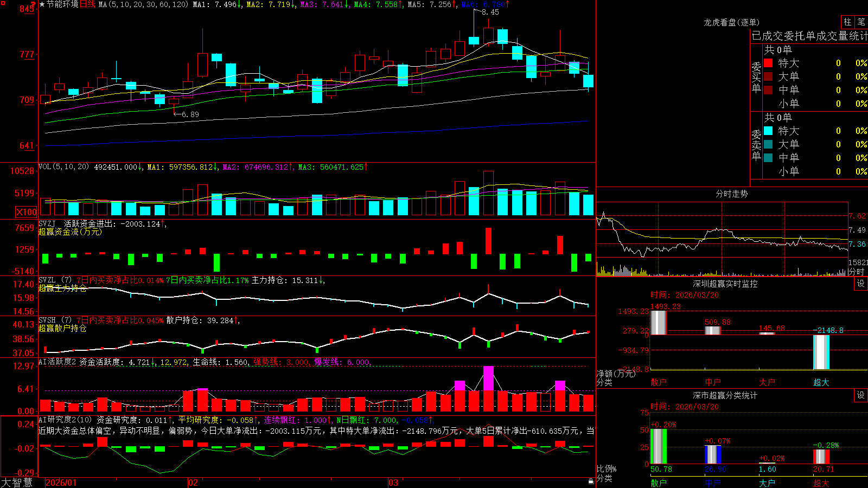868x488 pixels.
Task: Click the ×100 volume multiplier box
Action: pos(26,212)
